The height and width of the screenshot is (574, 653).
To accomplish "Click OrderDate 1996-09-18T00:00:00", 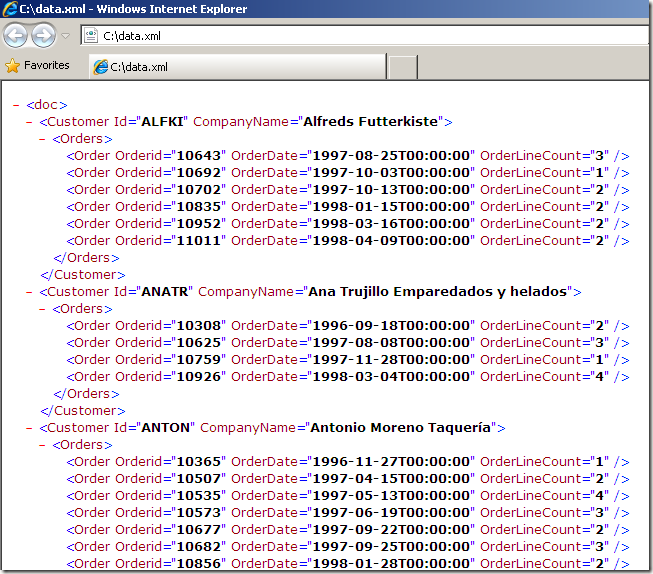I will pyautogui.click(x=391, y=326).
